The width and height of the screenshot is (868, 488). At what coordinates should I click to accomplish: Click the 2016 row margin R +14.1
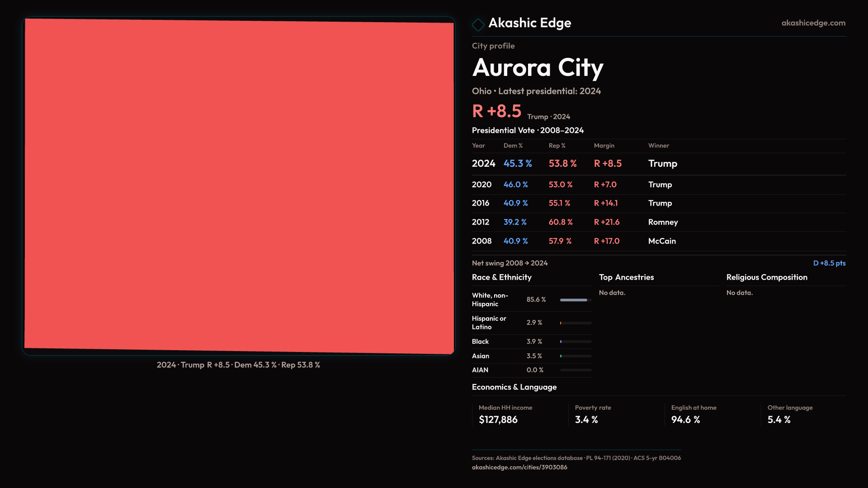(x=605, y=203)
